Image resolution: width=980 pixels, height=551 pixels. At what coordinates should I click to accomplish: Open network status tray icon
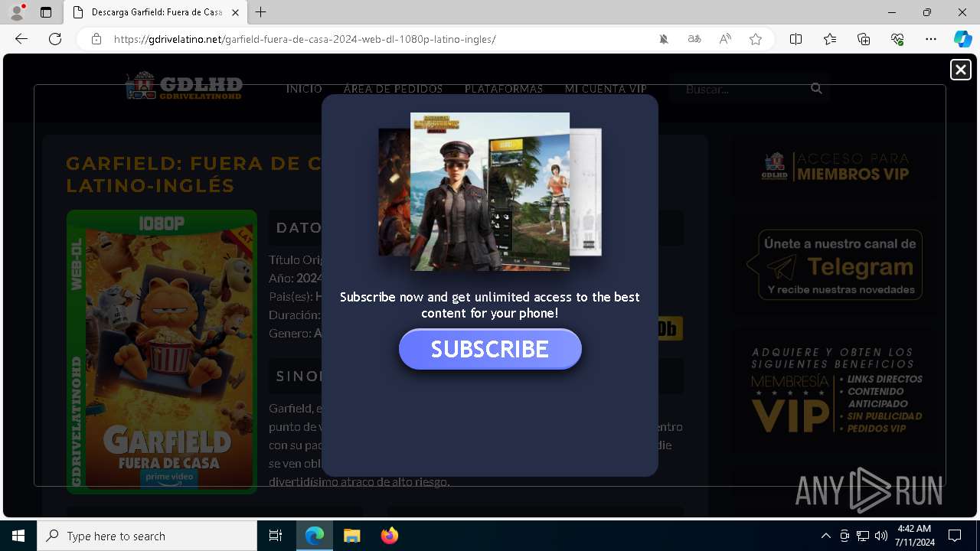(x=863, y=536)
